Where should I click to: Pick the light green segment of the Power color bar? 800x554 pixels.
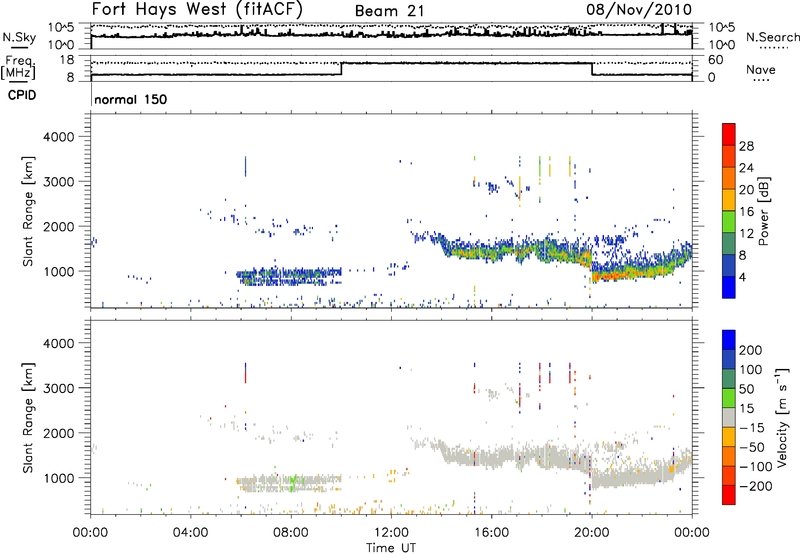click(729, 222)
